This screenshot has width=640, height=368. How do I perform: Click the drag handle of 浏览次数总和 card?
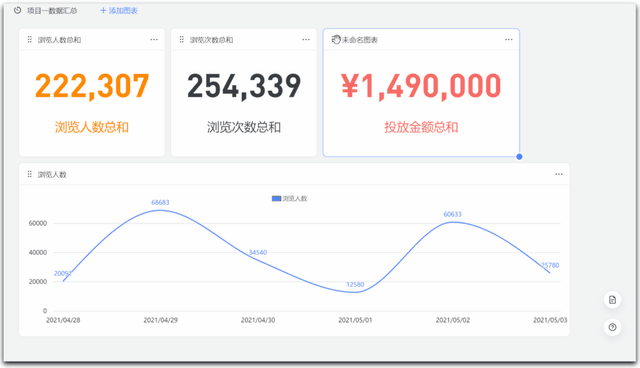tap(182, 39)
